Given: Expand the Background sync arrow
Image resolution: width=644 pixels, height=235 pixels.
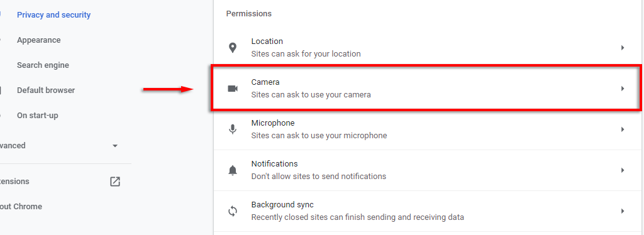Looking at the screenshot, I should point(623,210).
